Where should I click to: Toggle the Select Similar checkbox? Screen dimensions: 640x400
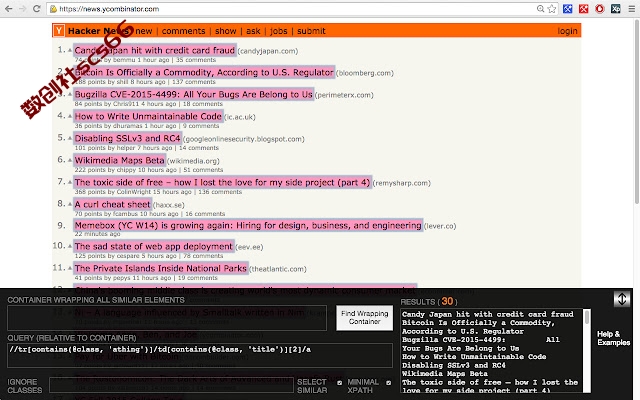(340, 383)
